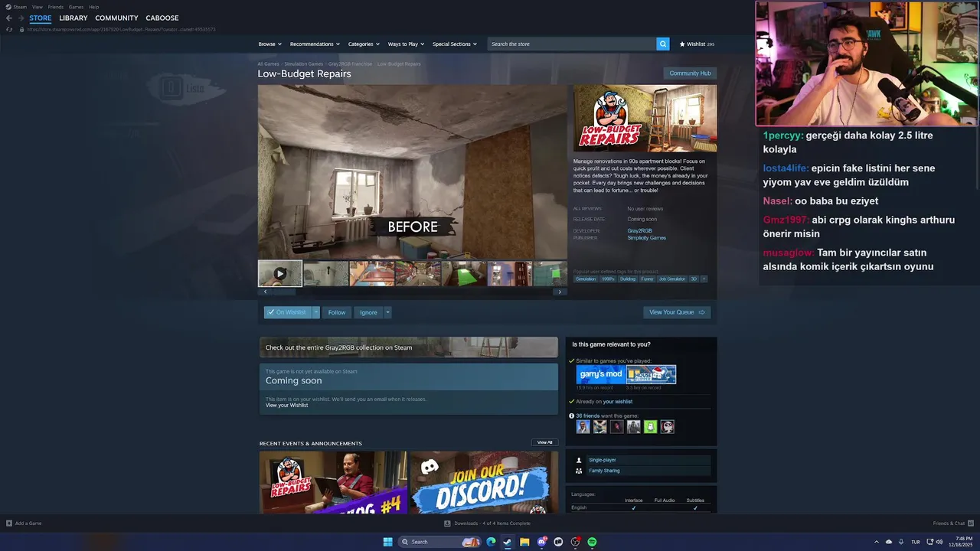The height and width of the screenshot is (551, 980).
Task: Open Garry's Mod similar game capsule
Action: (x=600, y=374)
